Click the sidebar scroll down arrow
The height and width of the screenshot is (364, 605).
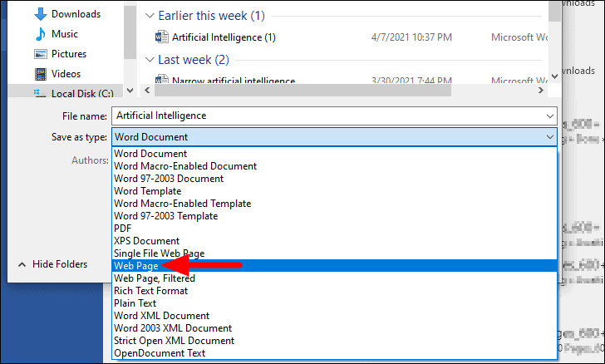(x=130, y=91)
